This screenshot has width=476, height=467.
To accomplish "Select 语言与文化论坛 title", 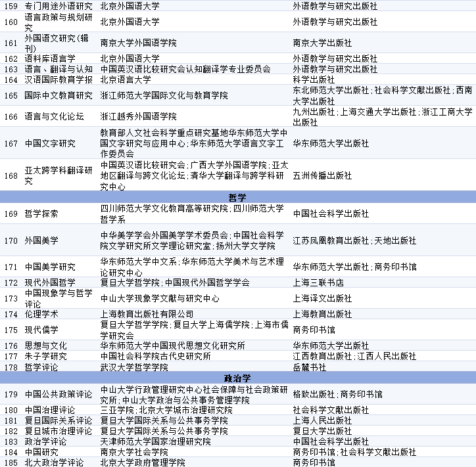I will point(54,116).
